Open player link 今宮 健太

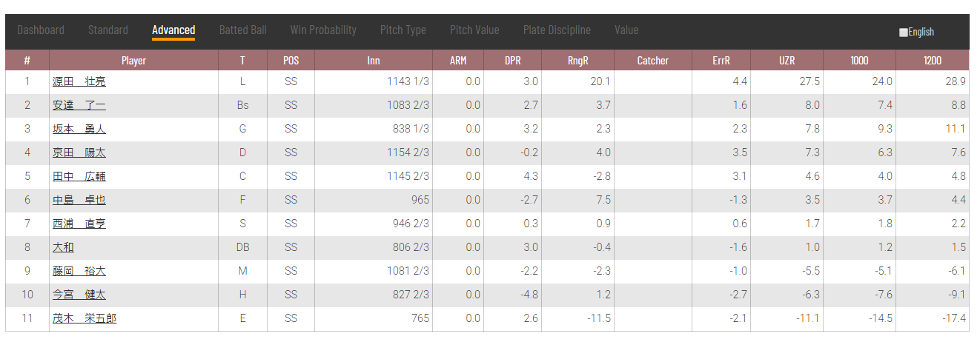click(x=79, y=295)
